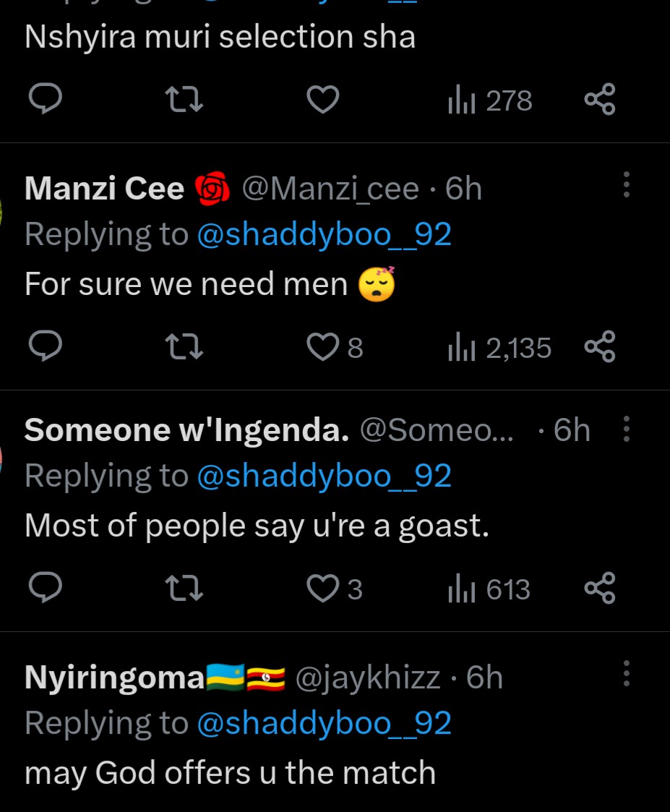The width and height of the screenshot is (670, 812).
Task: Share the "u're a goast" tweet
Action: (x=599, y=589)
